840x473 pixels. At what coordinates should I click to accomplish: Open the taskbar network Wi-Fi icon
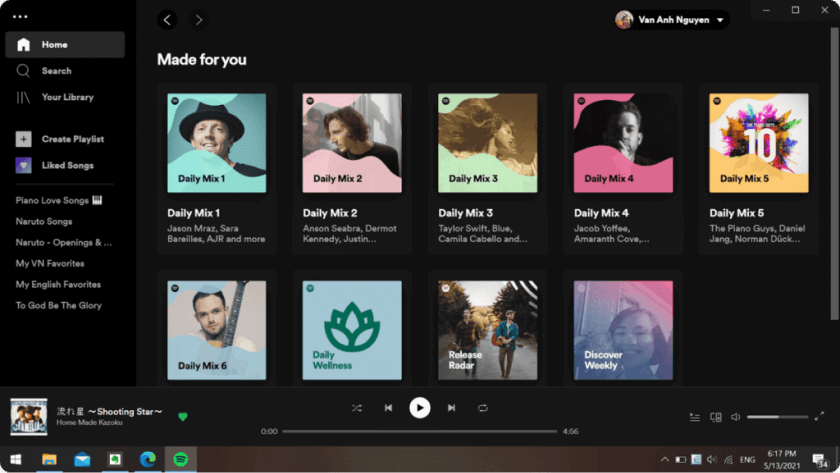click(x=728, y=460)
